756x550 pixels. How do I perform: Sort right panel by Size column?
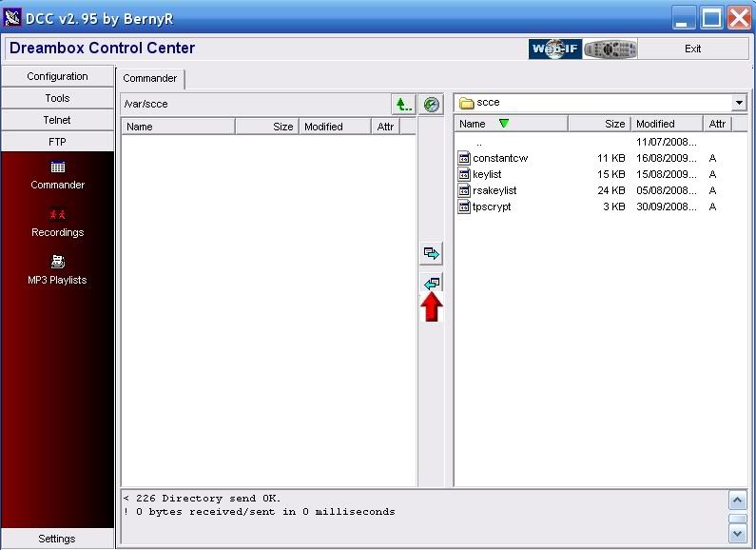[600, 124]
